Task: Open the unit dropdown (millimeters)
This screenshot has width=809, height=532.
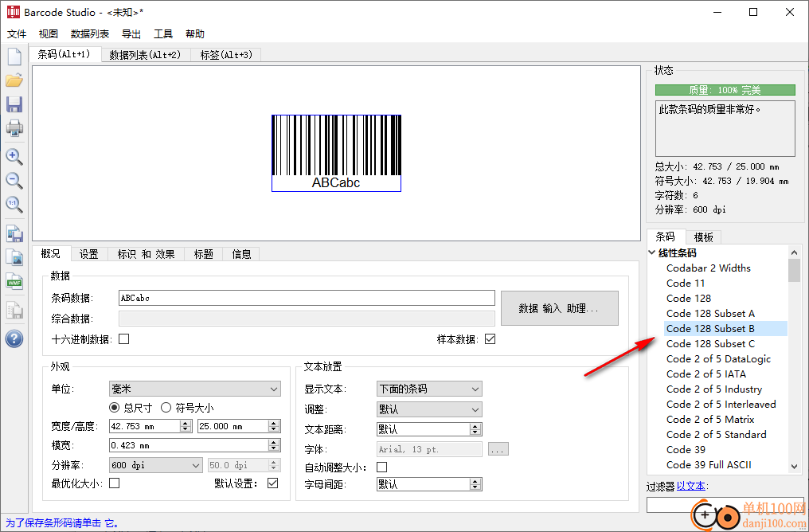Action: tap(195, 389)
